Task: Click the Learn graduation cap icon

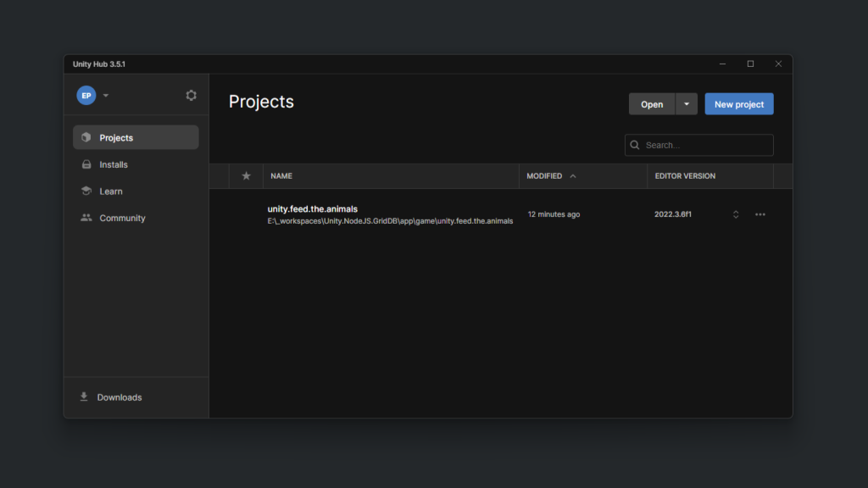Action: pos(85,191)
